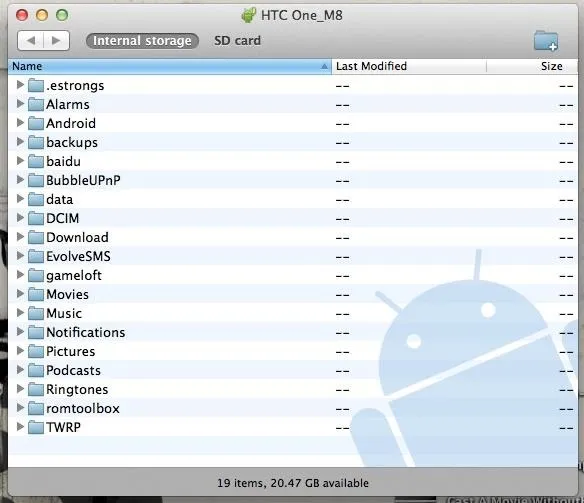Viewport: 584px width, 503px height.
Task: Go forward with the right arrow button
Action: 56,40
